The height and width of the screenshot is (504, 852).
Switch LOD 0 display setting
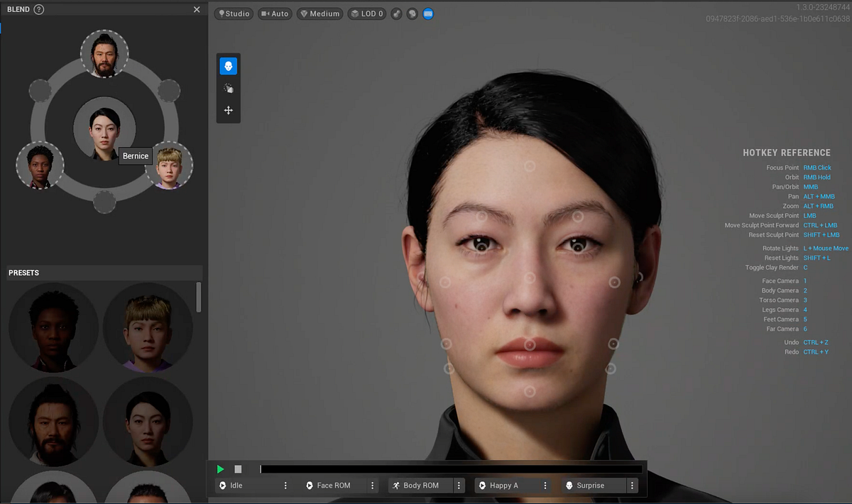pos(366,13)
